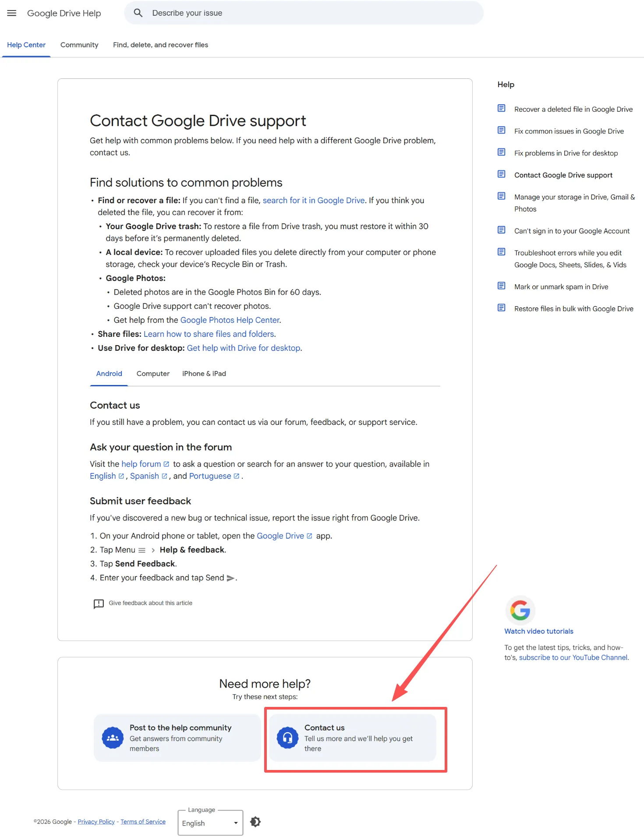Click article icon beside Contact Google Drive support
This screenshot has width=644, height=837.
(x=502, y=174)
